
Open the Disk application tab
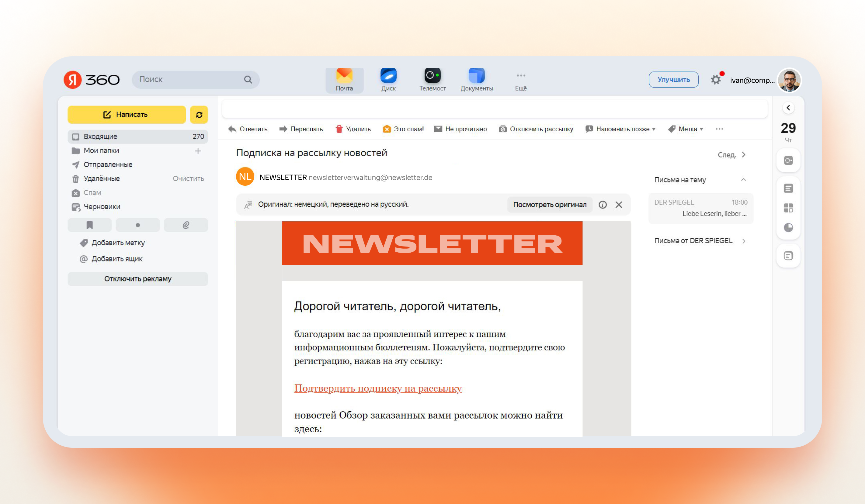point(388,78)
